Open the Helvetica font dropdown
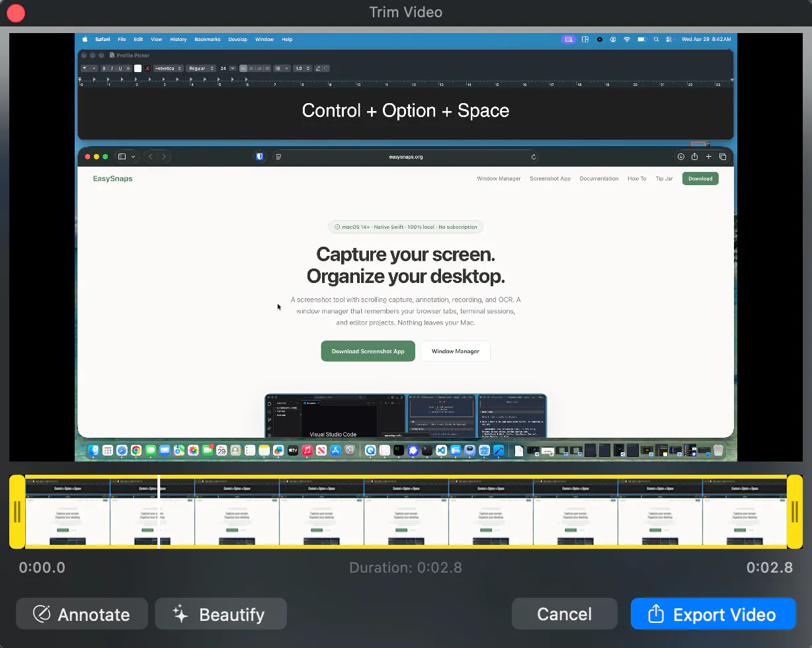 (x=169, y=68)
